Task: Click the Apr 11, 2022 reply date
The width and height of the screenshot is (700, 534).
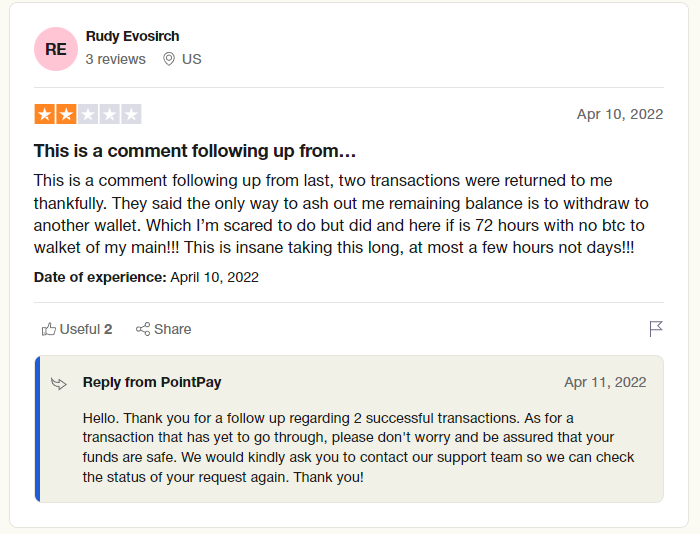Action: pos(605,382)
